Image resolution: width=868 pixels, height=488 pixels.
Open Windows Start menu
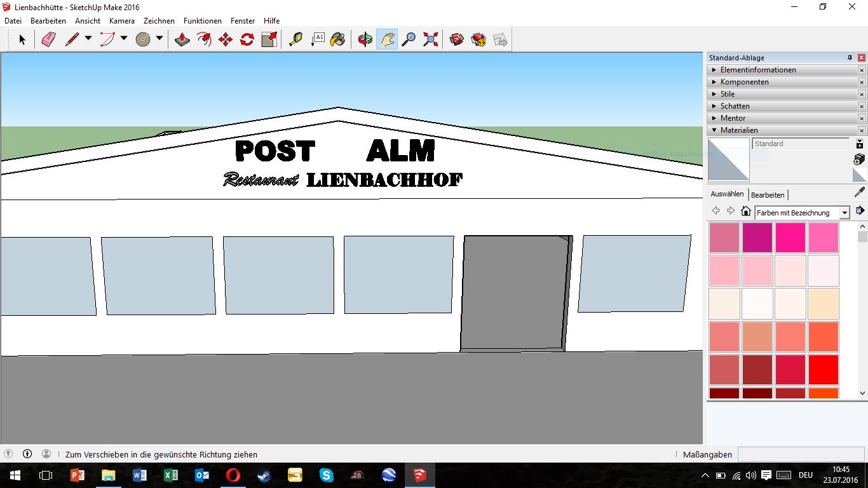point(15,475)
